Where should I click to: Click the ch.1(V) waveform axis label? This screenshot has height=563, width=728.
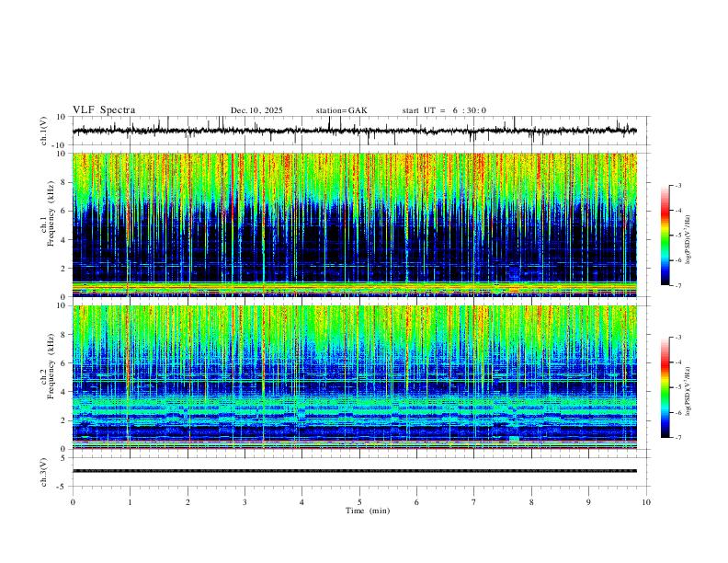coord(44,131)
